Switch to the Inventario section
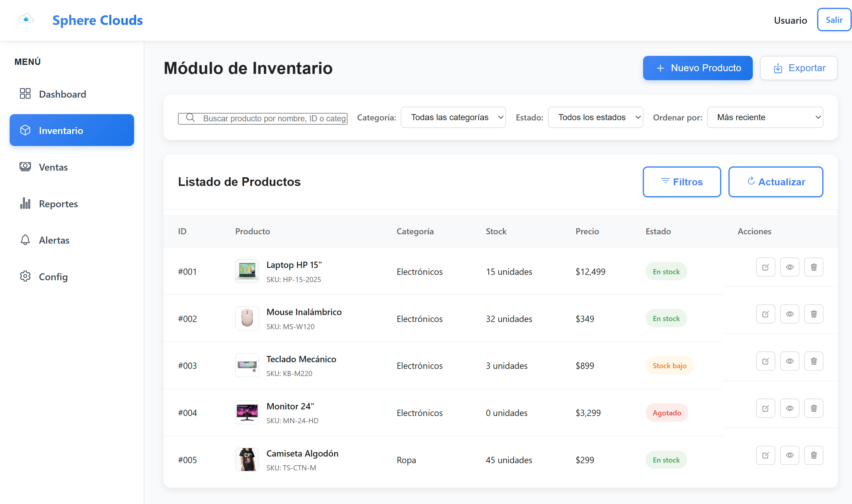Screen dimensions: 852x504 (x=61, y=130)
